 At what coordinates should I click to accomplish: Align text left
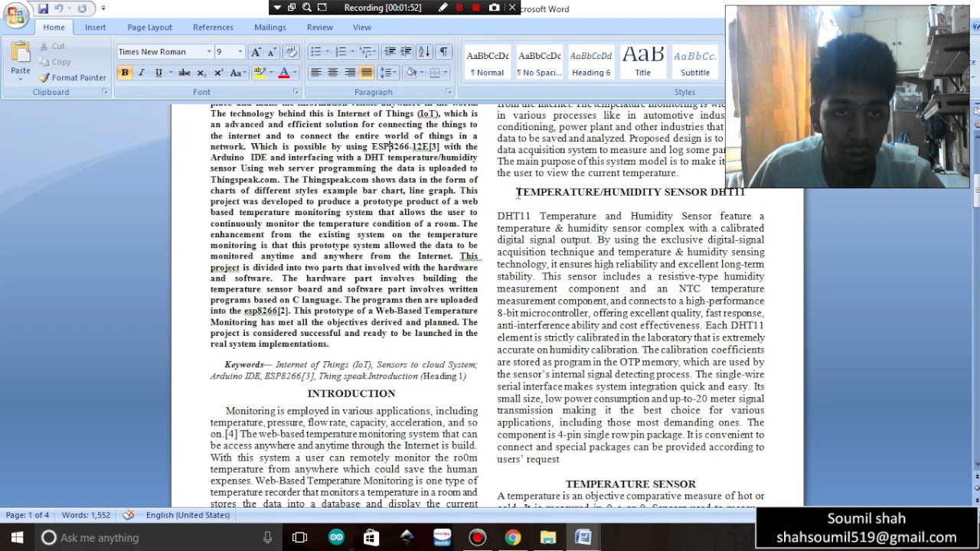click(x=315, y=73)
